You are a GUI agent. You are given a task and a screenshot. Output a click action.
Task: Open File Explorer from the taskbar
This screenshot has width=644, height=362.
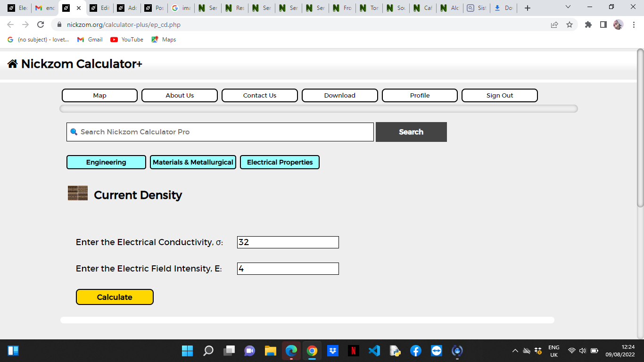(270, 351)
